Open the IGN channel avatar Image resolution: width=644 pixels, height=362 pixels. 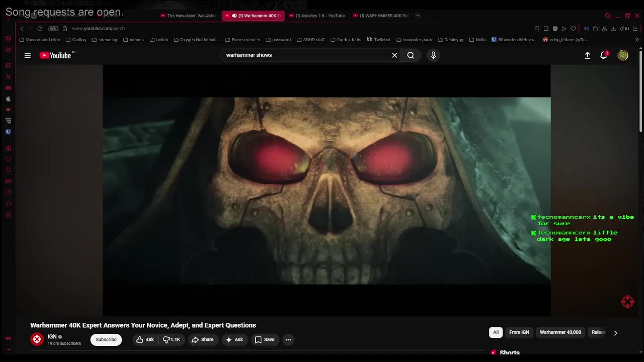coord(37,339)
